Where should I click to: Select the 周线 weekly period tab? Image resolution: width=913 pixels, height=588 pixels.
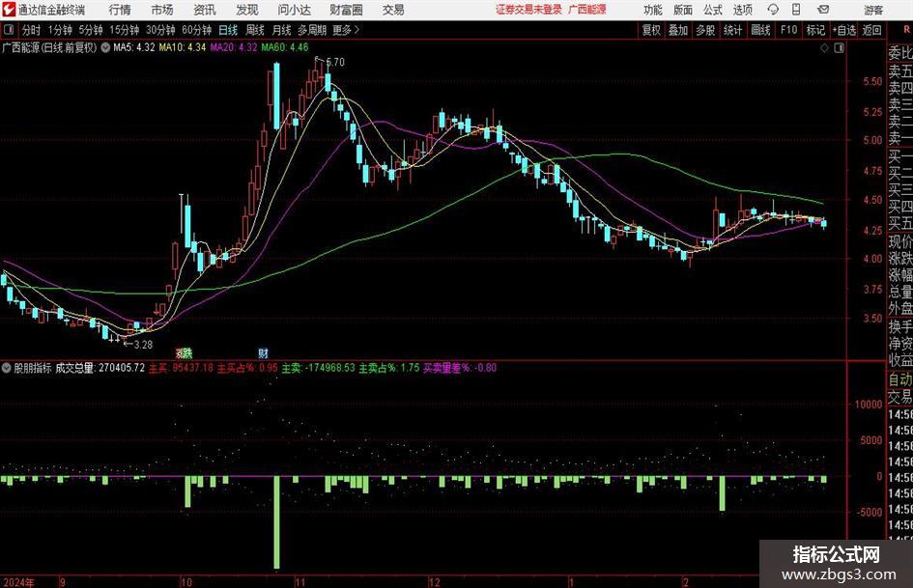254,30
